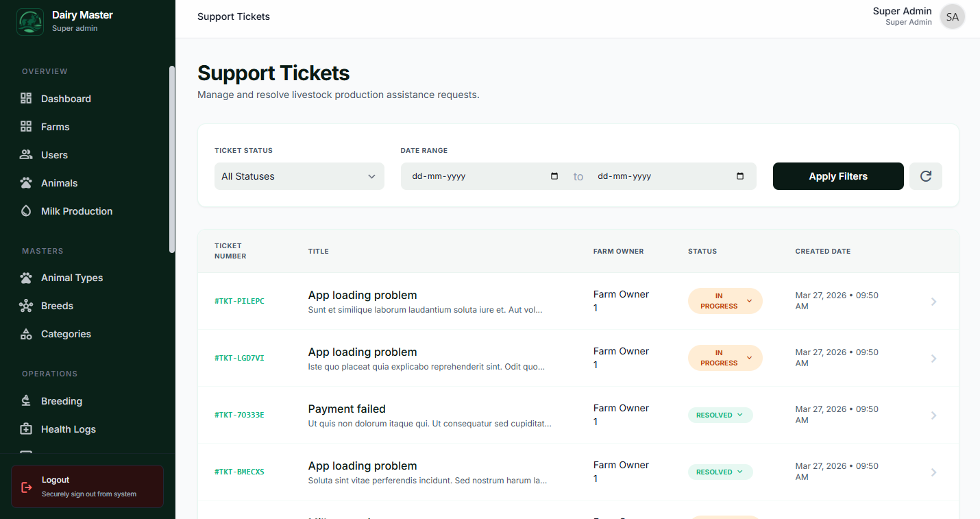Click the row arrow for ticket #TKT-PILEPC
The height and width of the screenshot is (519, 980).
tap(933, 301)
